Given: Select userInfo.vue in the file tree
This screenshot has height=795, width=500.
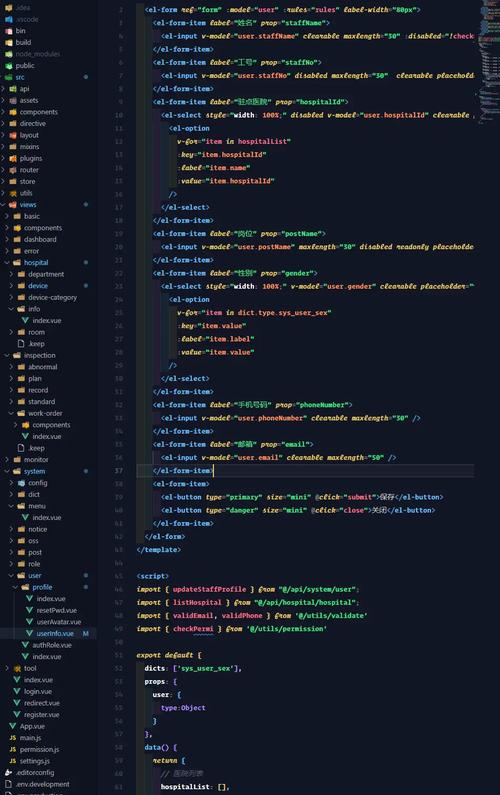Looking at the screenshot, I should 55,633.
